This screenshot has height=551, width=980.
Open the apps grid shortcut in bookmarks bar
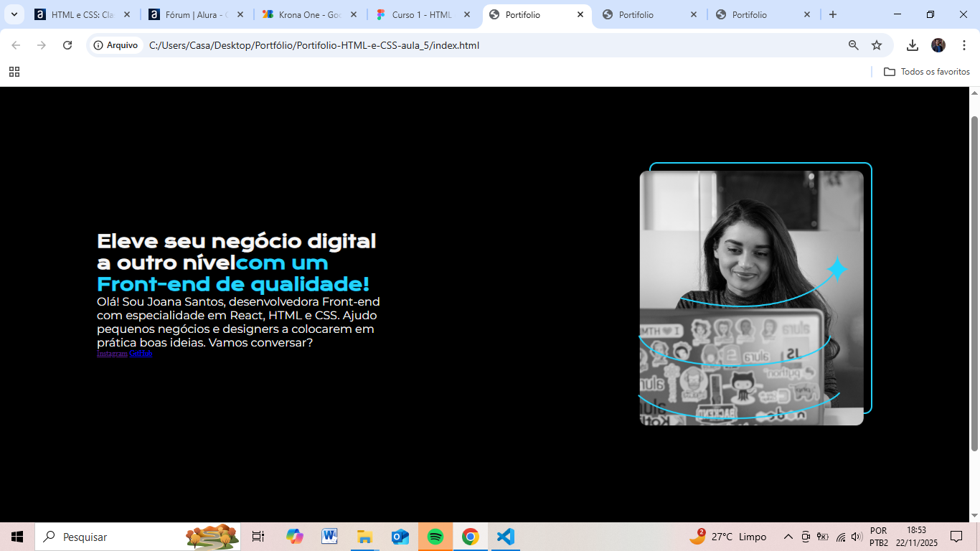pyautogui.click(x=14, y=72)
